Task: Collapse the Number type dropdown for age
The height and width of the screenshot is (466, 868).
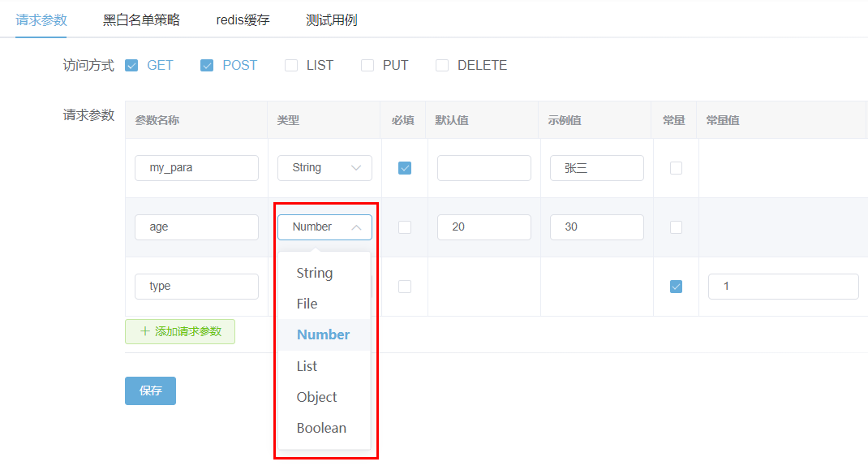Action: coord(324,227)
